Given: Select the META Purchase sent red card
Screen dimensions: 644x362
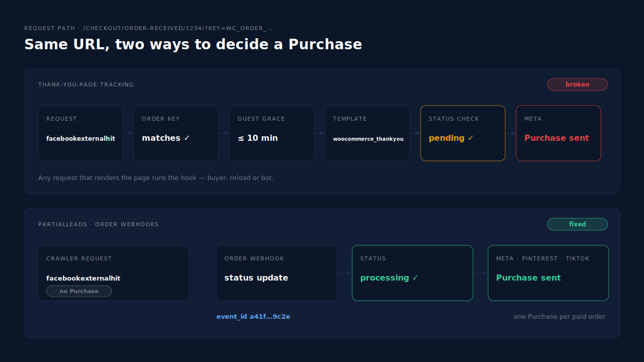Looking at the screenshot, I should (x=558, y=133).
